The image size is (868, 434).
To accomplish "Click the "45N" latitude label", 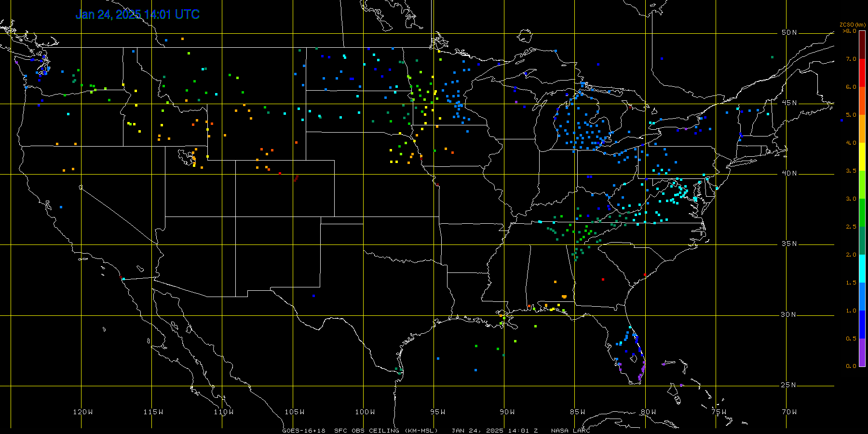I will [x=789, y=103].
